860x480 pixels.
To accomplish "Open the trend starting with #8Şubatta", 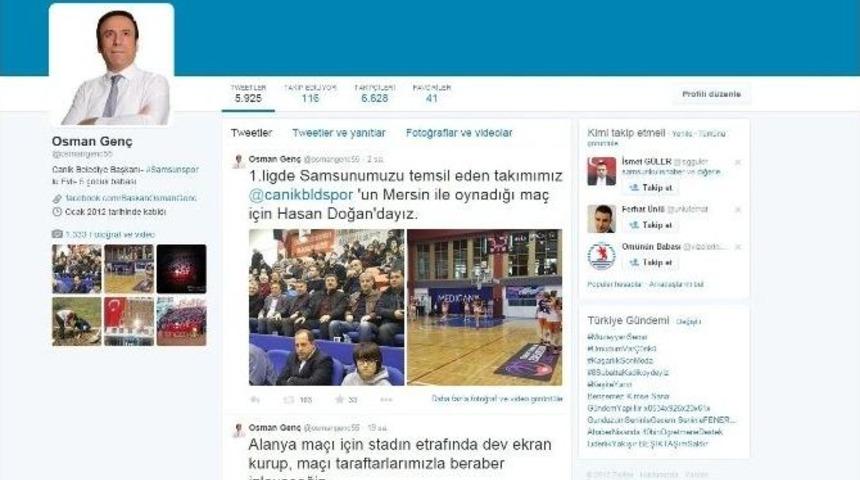I will click(628, 372).
